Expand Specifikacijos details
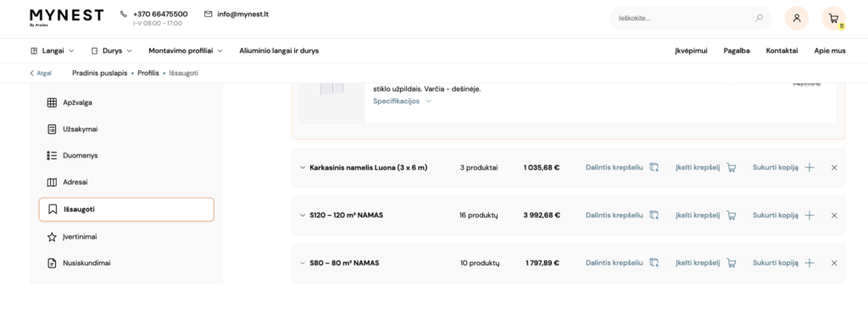The width and height of the screenshot is (868, 315). tap(403, 101)
